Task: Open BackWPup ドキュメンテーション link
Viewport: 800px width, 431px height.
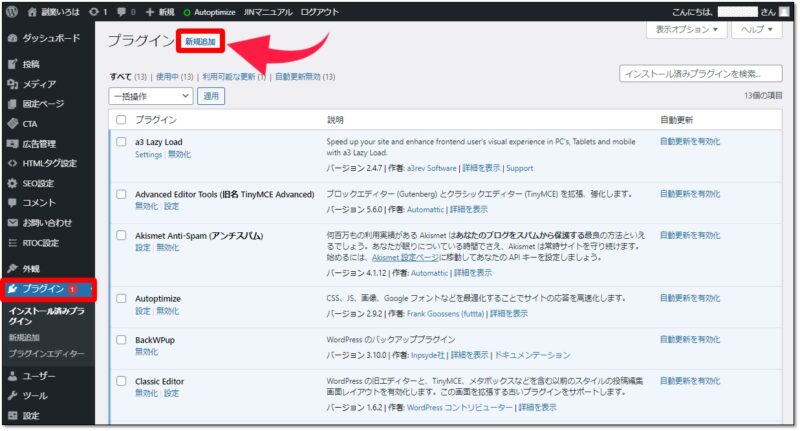Action: tap(532, 355)
